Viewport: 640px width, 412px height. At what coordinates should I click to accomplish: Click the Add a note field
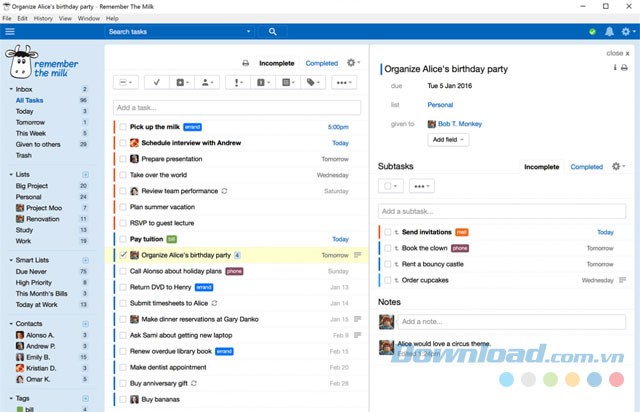coord(510,322)
